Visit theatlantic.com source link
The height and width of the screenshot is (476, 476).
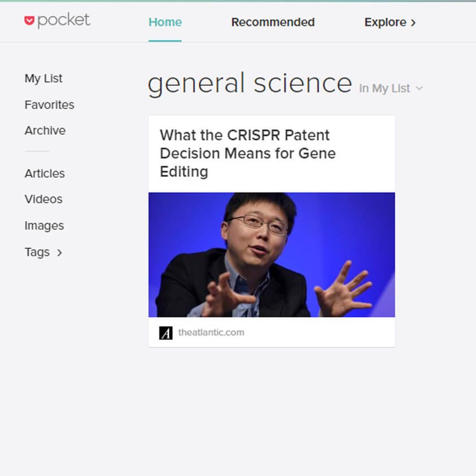[x=211, y=333]
